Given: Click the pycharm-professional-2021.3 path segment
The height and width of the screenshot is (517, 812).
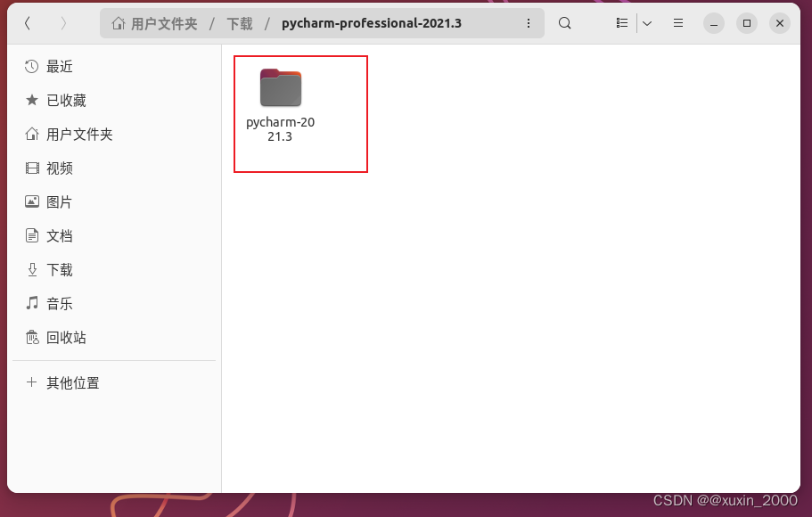Looking at the screenshot, I should click(x=372, y=23).
